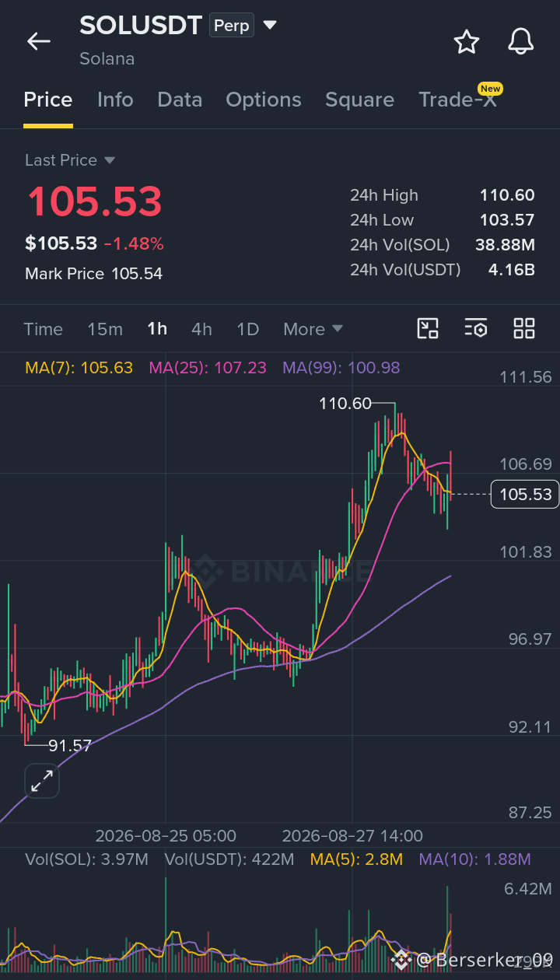Select the Time chart interval
This screenshot has width=560, height=980.
pos(44,329)
